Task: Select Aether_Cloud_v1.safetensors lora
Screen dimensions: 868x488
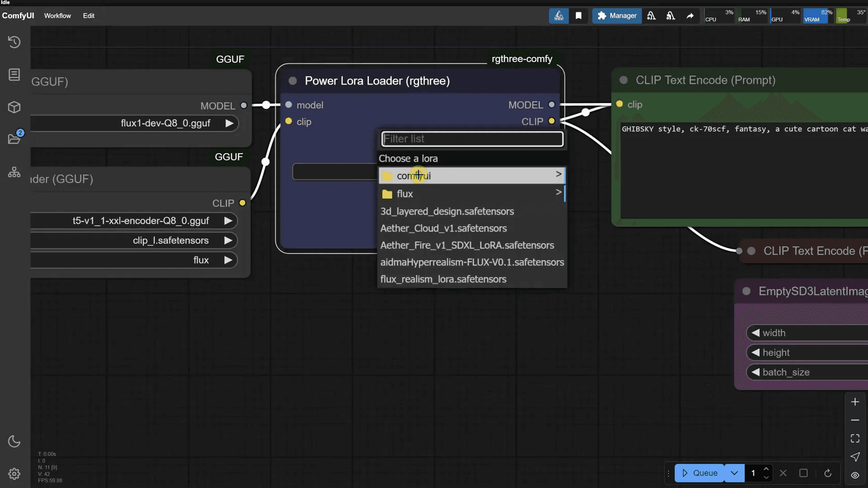Action: 472,228
